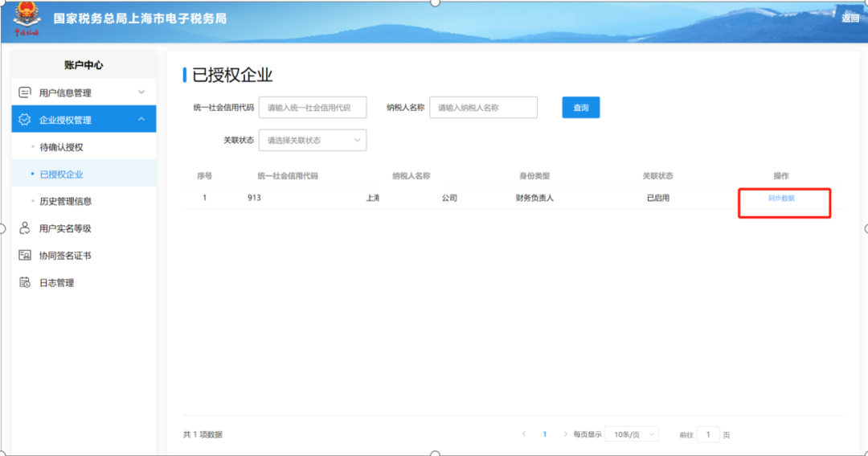Screen dimensions: 868x456
Task: Open 待确认授权 submenu item
Action: [x=61, y=147]
